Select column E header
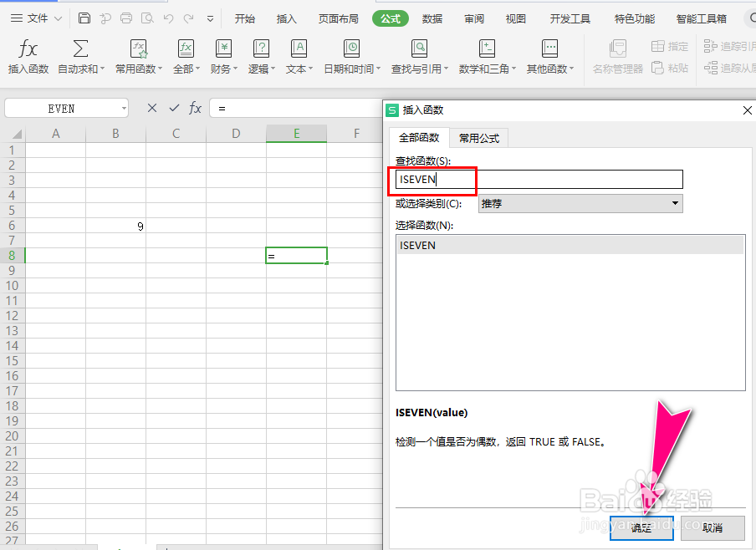This screenshot has width=756, height=550. tap(297, 134)
